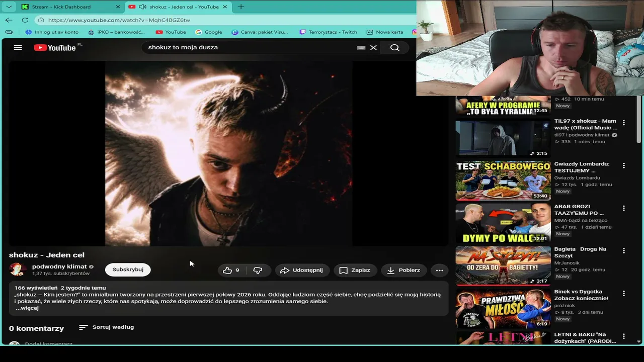Screen dimensions: 644x362
Task: Open the browser tab list dropdown
Action: pyautogui.click(x=9, y=7)
